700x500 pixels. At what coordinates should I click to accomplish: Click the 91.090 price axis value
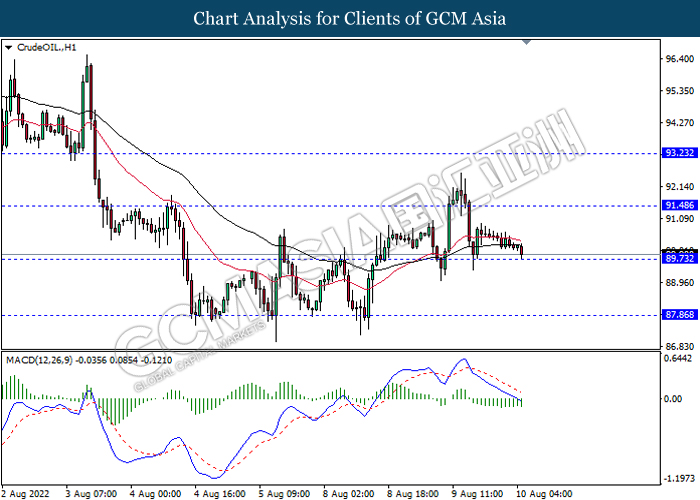point(680,218)
